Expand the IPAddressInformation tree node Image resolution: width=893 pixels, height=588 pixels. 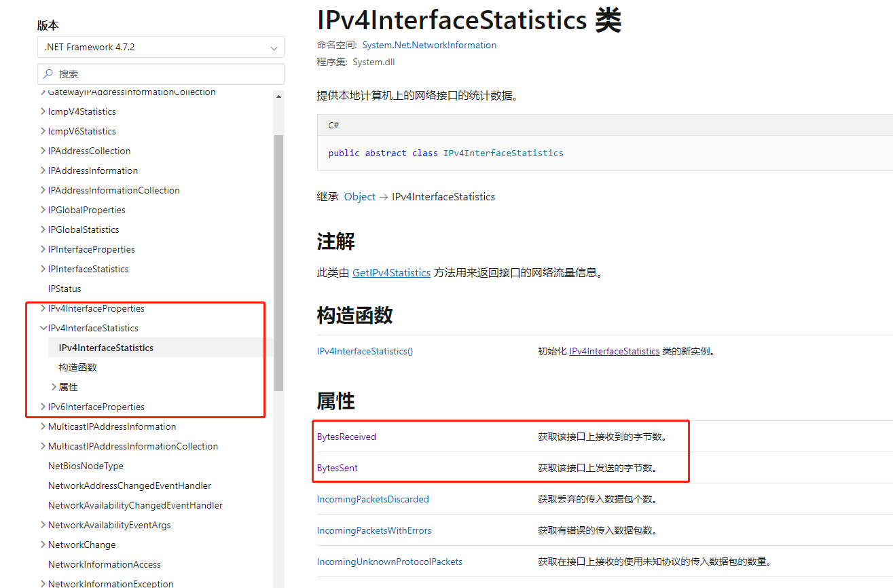coord(43,170)
